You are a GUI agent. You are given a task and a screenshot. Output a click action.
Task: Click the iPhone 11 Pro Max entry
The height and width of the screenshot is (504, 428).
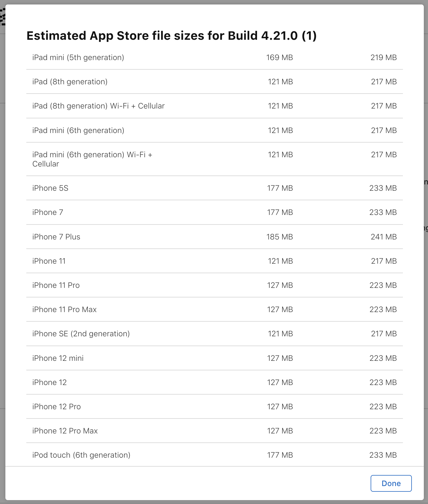[64, 309]
